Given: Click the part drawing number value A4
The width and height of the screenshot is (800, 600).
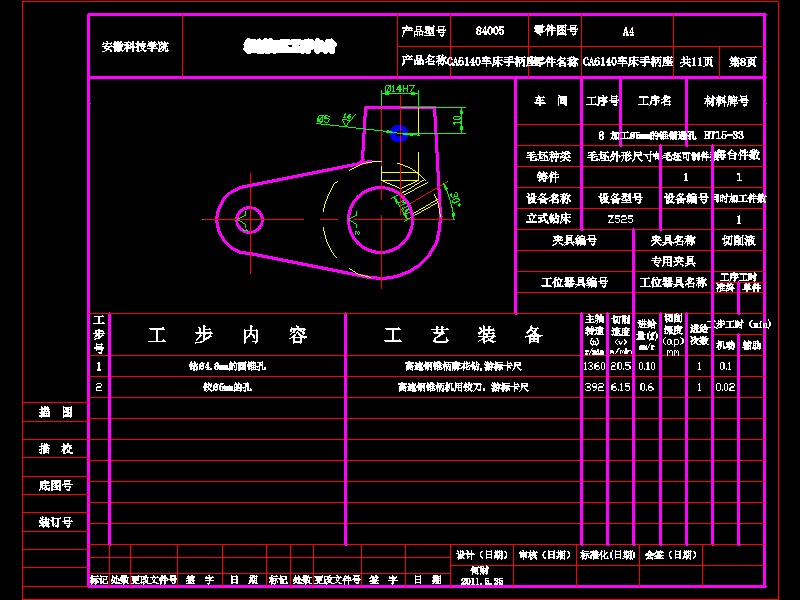Looking at the screenshot, I should pyautogui.click(x=628, y=32).
